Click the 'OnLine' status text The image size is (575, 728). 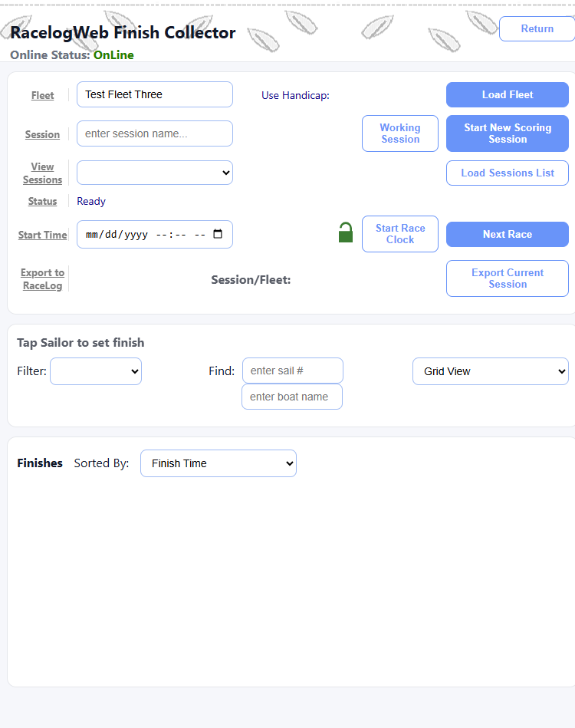point(113,54)
